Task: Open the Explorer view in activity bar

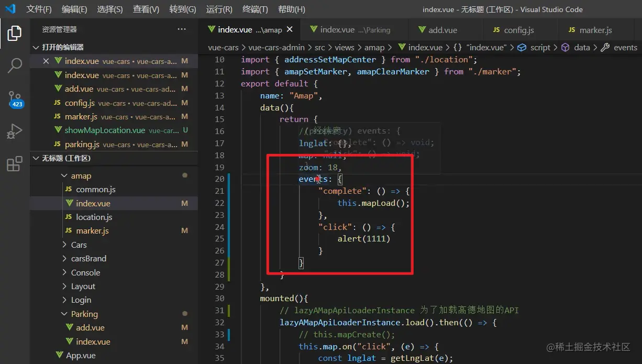Action: click(x=15, y=34)
